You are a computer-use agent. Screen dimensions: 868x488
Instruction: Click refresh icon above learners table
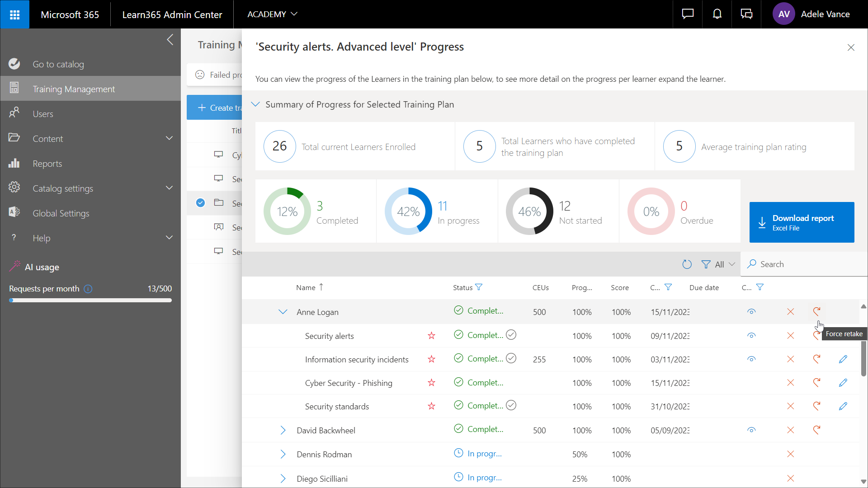687,264
